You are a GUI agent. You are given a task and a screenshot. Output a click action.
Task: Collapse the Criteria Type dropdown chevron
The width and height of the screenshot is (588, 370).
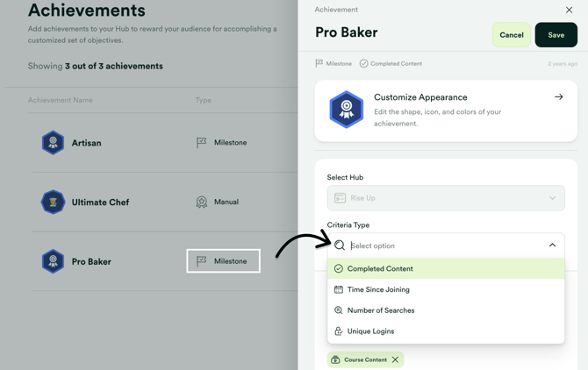pos(552,245)
